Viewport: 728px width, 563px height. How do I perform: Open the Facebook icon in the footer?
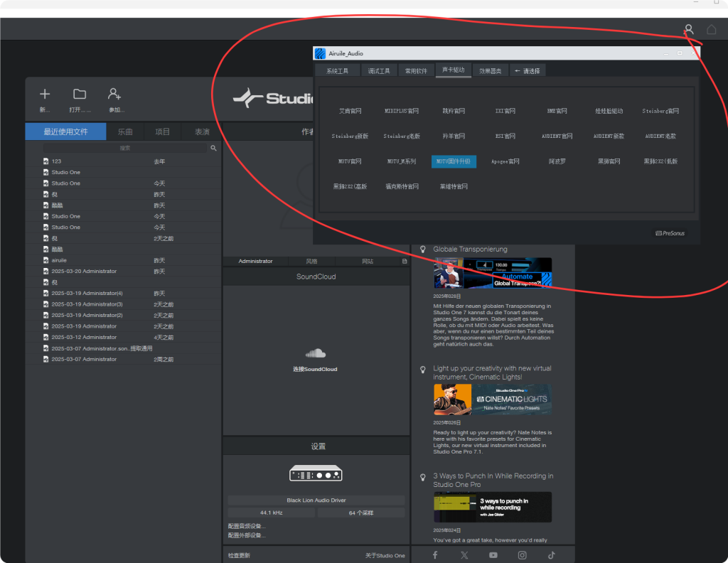click(435, 555)
